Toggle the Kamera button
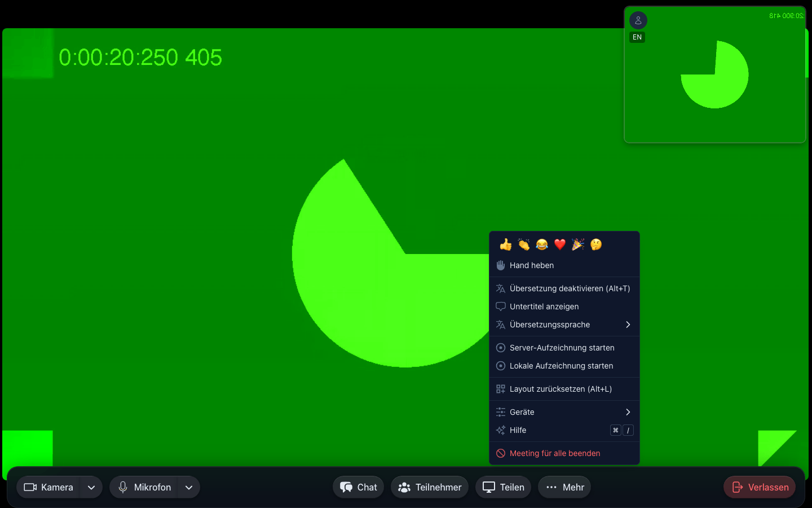This screenshot has width=812, height=508. 48,487
